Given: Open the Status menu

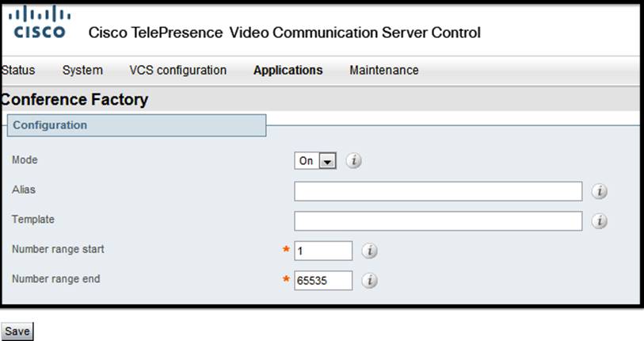Looking at the screenshot, I should point(17,71).
